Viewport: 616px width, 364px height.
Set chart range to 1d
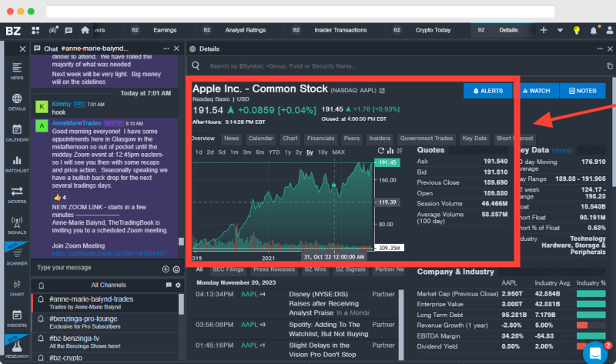(x=199, y=152)
